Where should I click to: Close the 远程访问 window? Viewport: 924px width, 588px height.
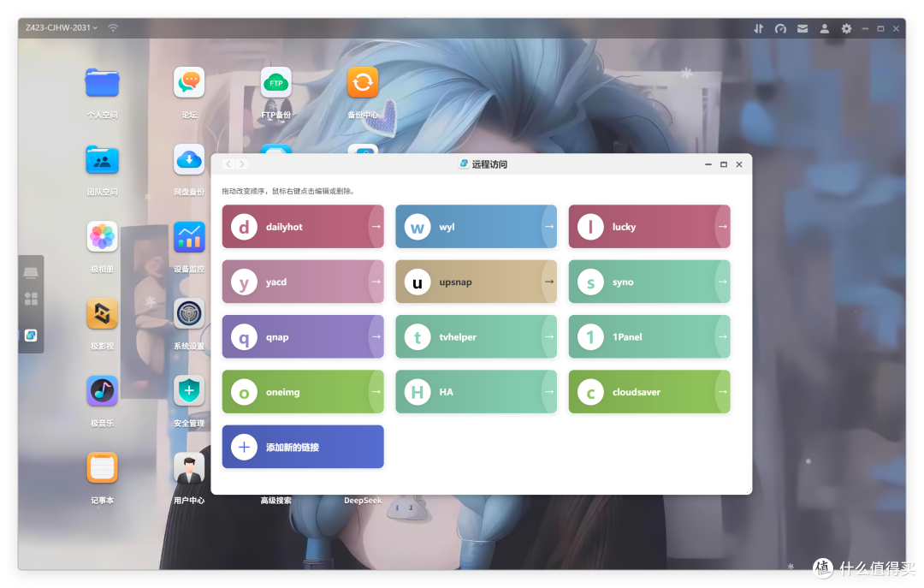[x=739, y=164]
